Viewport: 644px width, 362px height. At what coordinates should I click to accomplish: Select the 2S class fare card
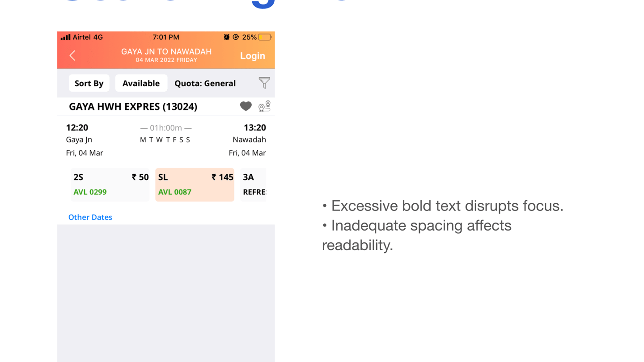[110, 185]
